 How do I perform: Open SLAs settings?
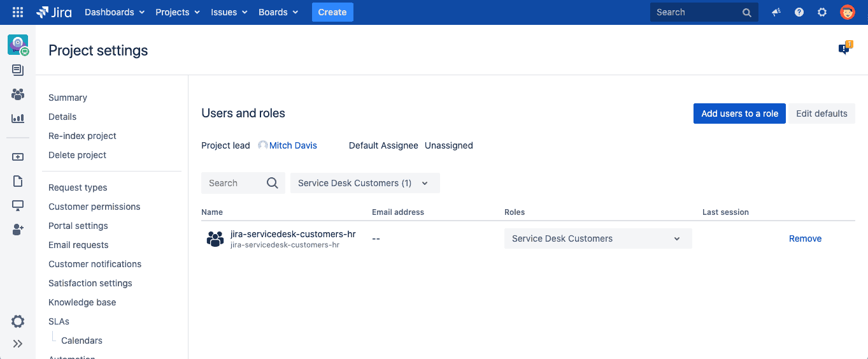59,321
